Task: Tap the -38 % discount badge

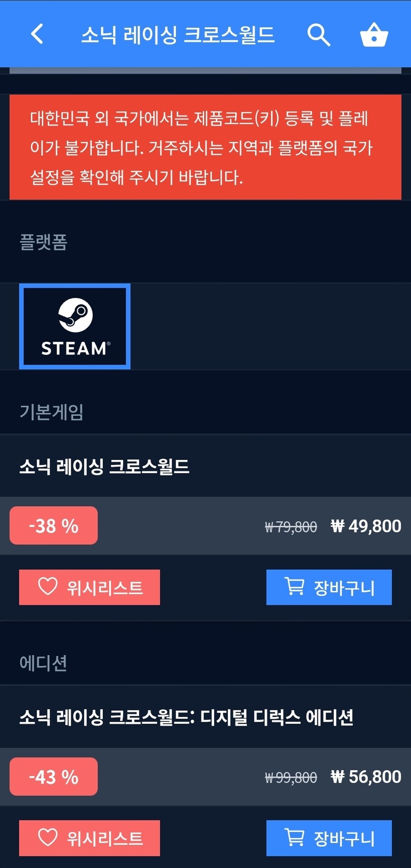Action: pyautogui.click(x=53, y=525)
